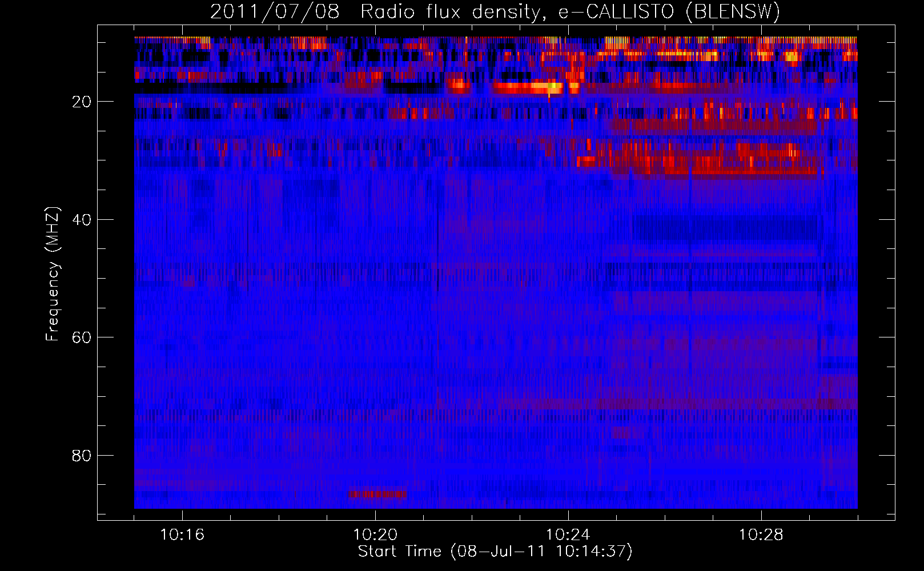Click the red interference bar near 86 MHz
Viewport: 924px width, 571px height.
[377, 493]
